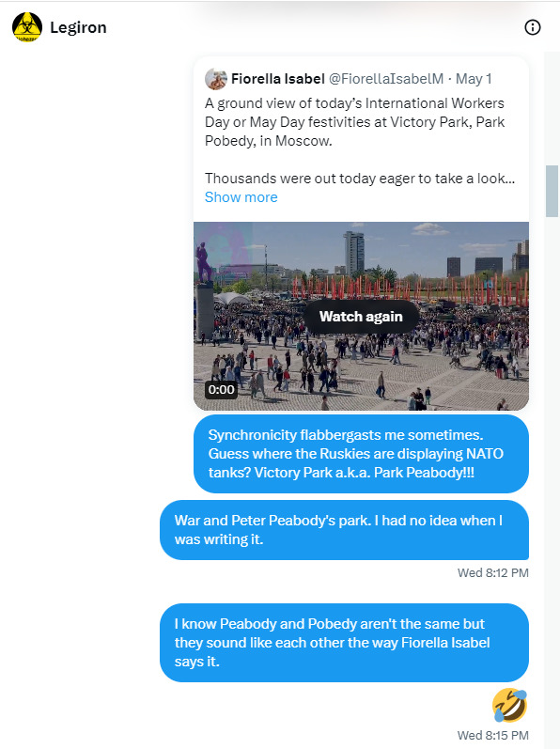This screenshot has width=560, height=749.
Task: Click the @FiorellaIsabelM handle
Action: tap(386, 79)
